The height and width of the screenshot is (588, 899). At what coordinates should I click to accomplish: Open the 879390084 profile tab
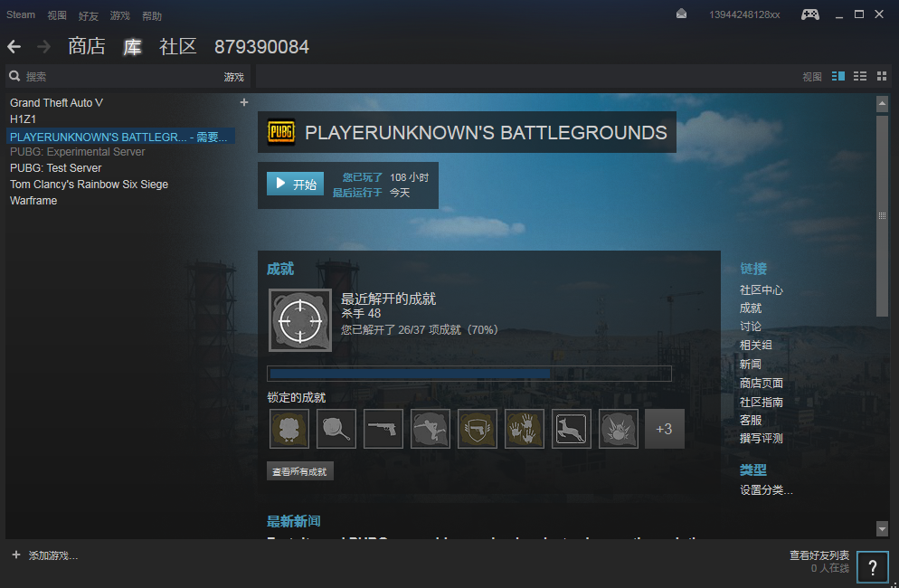tap(261, 46)
